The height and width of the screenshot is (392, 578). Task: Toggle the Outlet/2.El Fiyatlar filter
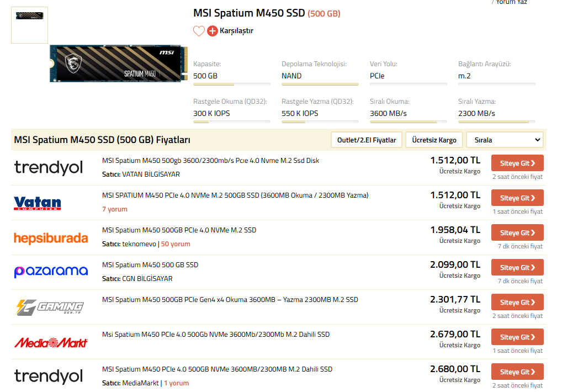click(x=367, y=140)
